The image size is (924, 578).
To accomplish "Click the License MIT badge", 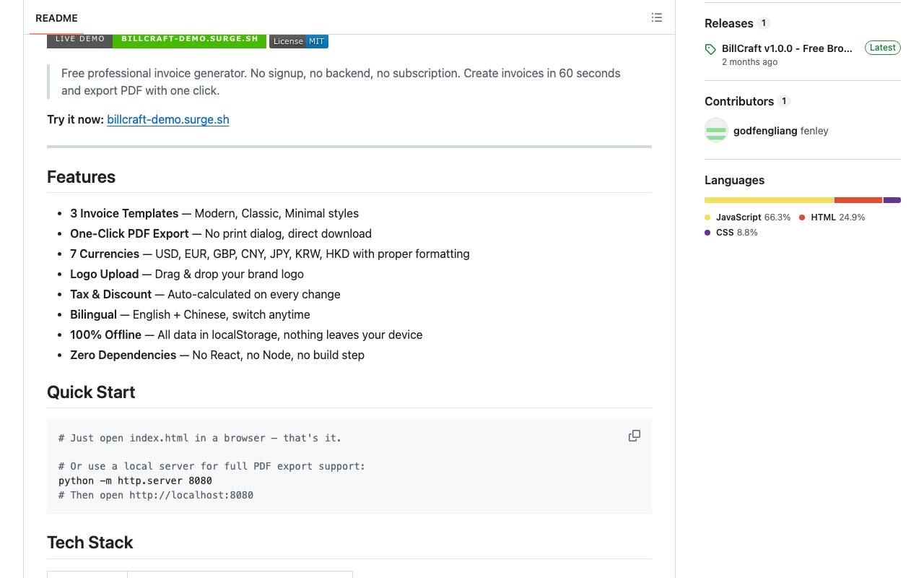I will point(299,41).
